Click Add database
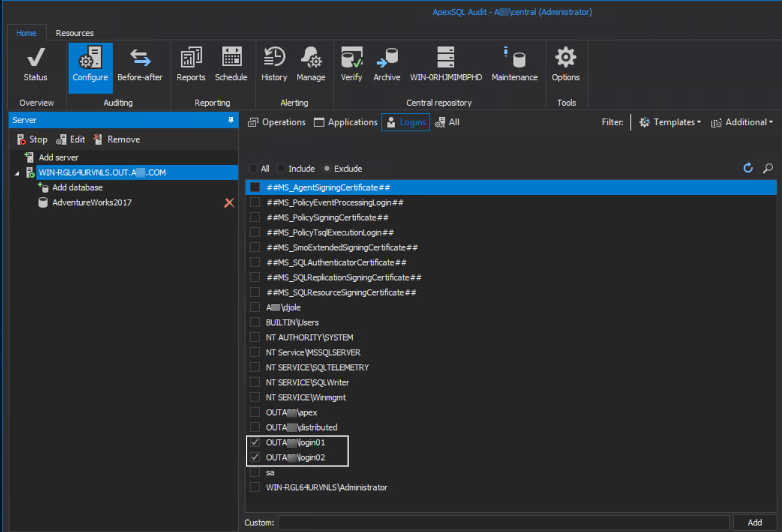The image size is (782, 532). click(x=70, y=187)
